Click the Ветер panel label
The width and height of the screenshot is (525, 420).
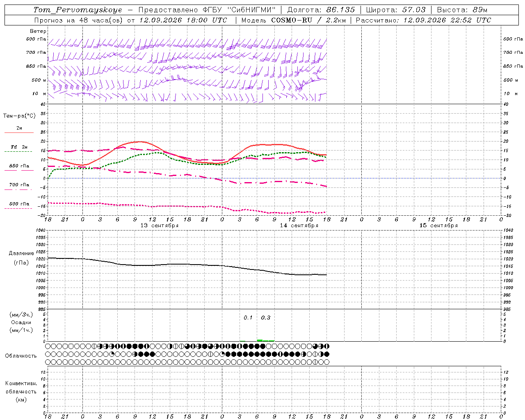(x=38, y=31)
